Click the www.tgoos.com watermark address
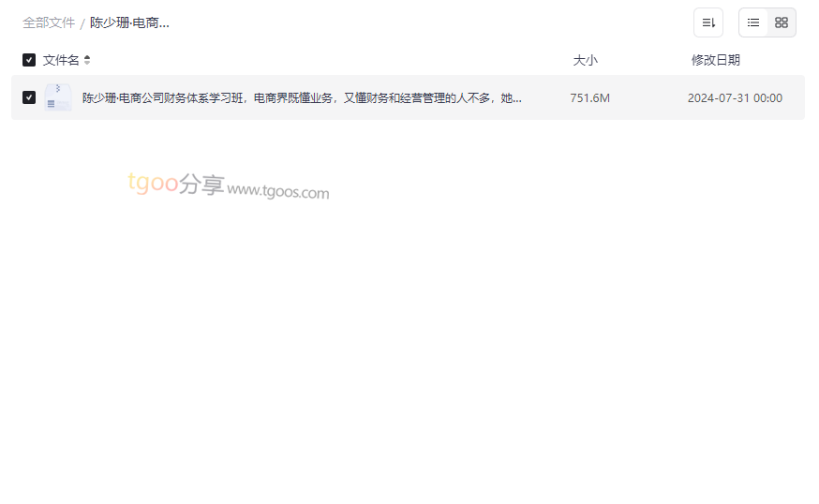This screenshot has height=504, width=819. (278, 191)
